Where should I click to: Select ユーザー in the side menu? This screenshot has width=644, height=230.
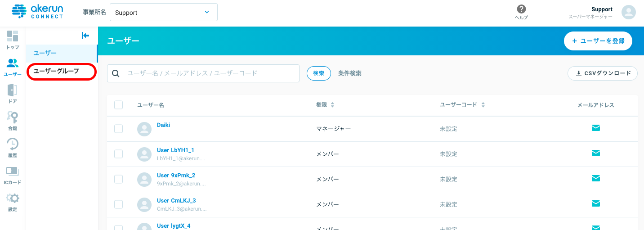[62, 53]
